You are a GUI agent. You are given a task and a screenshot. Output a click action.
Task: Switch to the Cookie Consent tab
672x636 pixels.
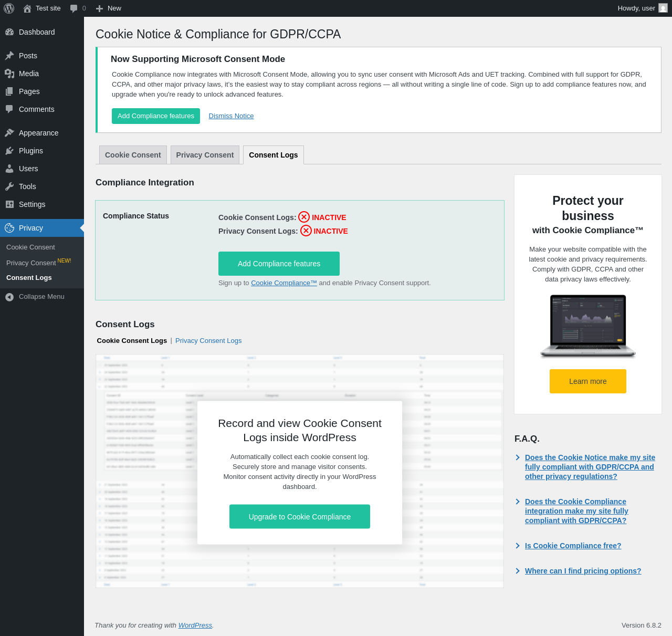coord(133,155)
